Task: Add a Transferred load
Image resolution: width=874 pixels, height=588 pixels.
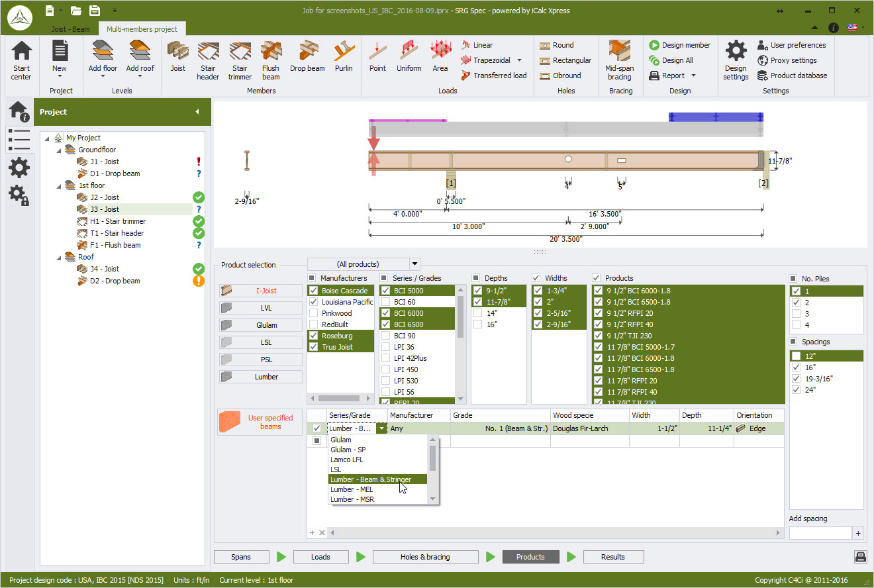Action: (x=493, y=75)
